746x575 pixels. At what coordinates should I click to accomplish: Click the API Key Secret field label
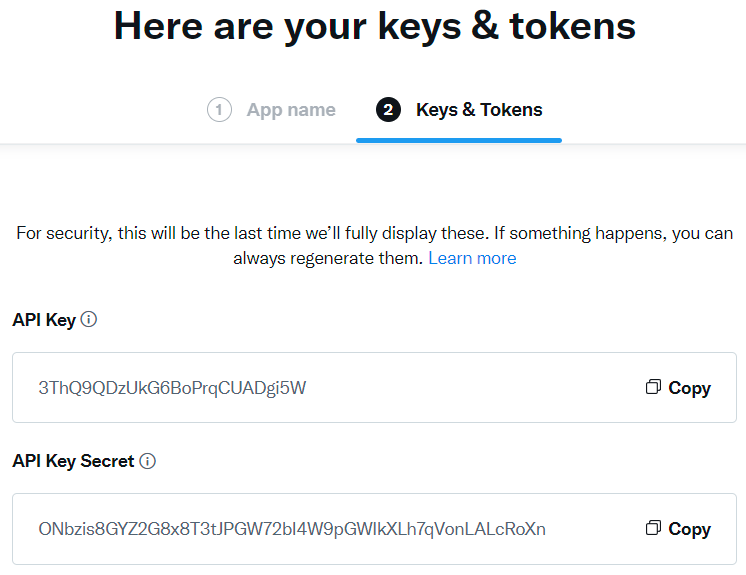(73, 461)
